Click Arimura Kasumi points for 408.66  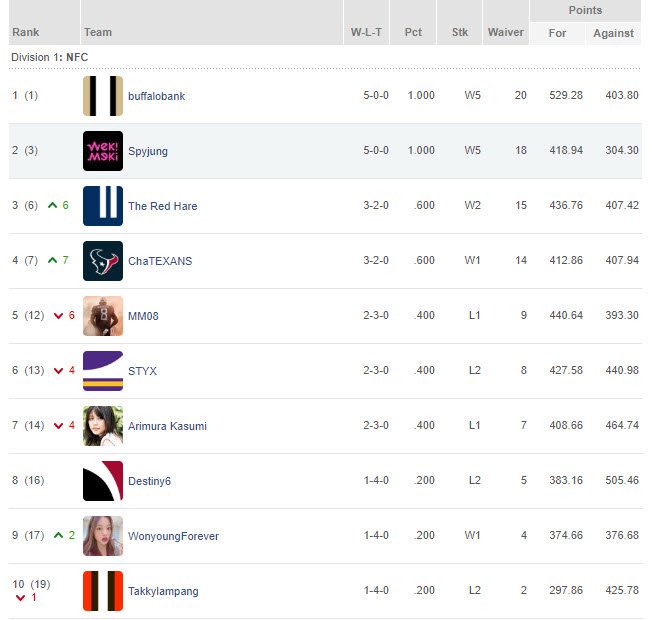click(566, 425)
